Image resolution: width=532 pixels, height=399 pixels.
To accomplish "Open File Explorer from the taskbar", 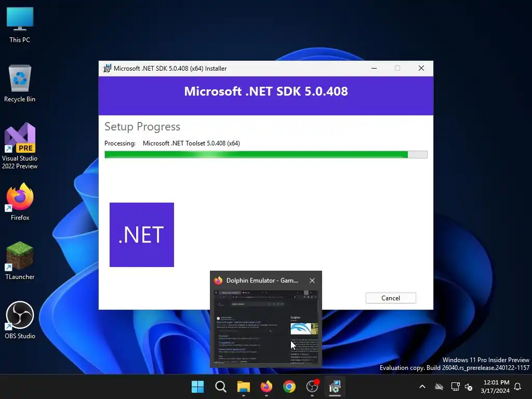I will [243, 387].
